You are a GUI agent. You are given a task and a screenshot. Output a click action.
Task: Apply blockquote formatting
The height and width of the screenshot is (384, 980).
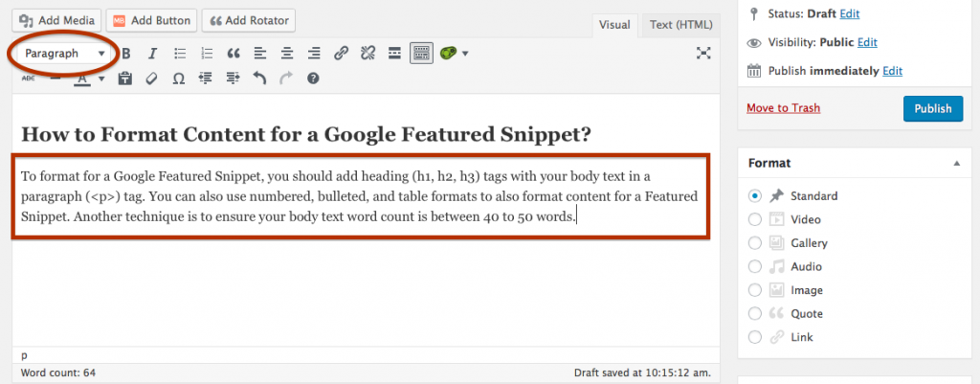tap(234, 54)
